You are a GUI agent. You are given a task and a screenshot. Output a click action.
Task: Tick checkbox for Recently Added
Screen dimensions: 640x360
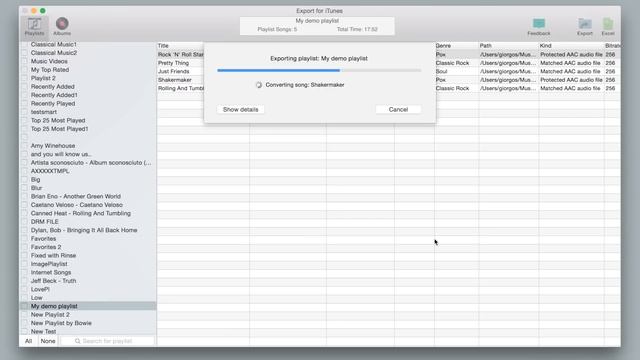click(x=24, y=87)
